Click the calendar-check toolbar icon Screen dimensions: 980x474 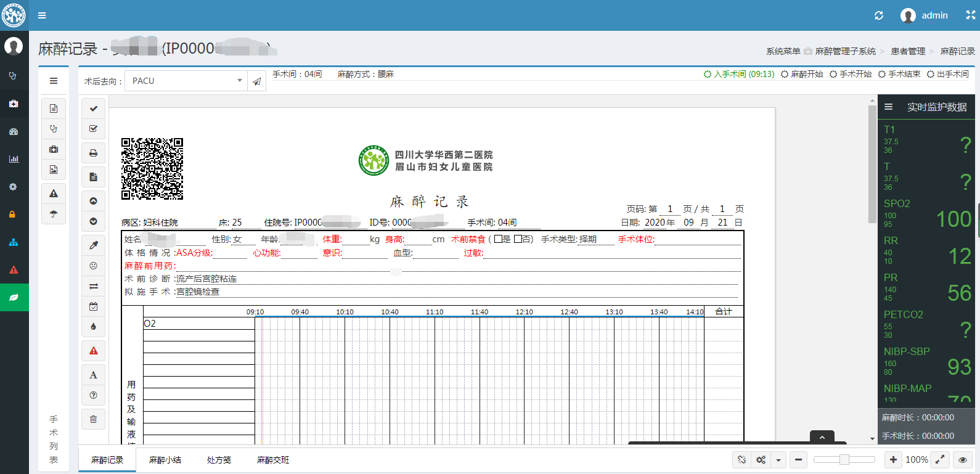[x=94, y=306]
